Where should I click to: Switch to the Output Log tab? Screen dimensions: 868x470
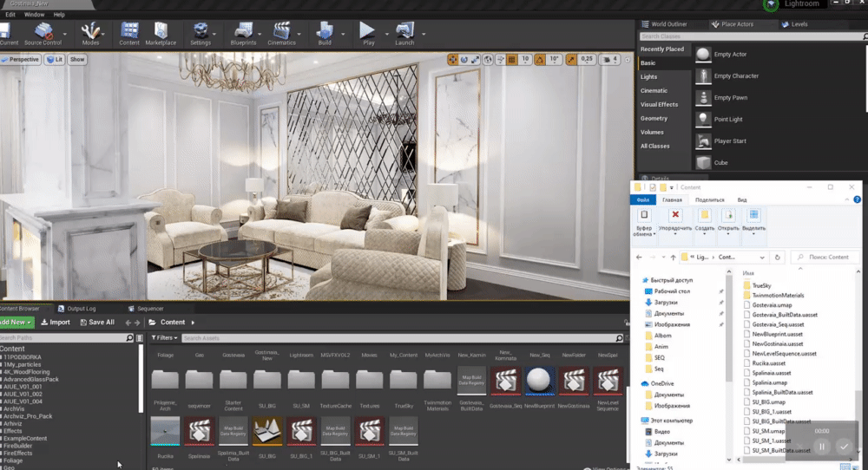pos(81,308)
